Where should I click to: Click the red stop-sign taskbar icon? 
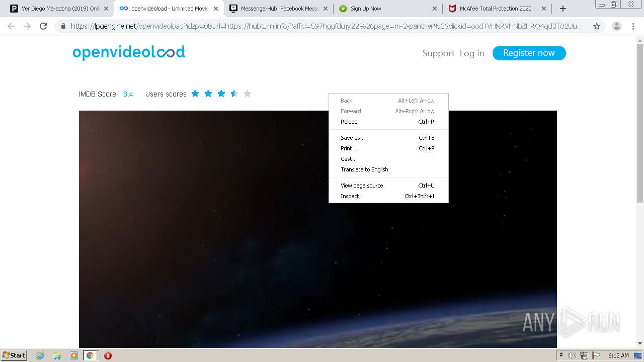coord(108,355)
